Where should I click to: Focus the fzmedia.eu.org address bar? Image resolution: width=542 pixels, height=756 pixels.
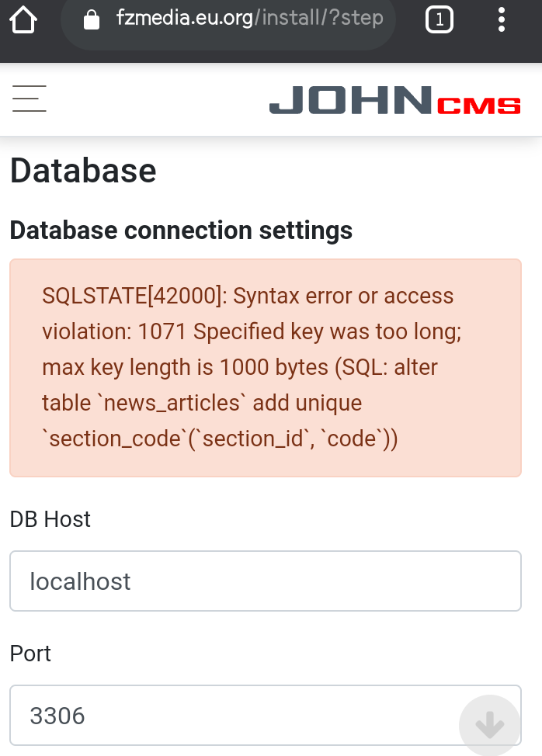pos(233,19)
